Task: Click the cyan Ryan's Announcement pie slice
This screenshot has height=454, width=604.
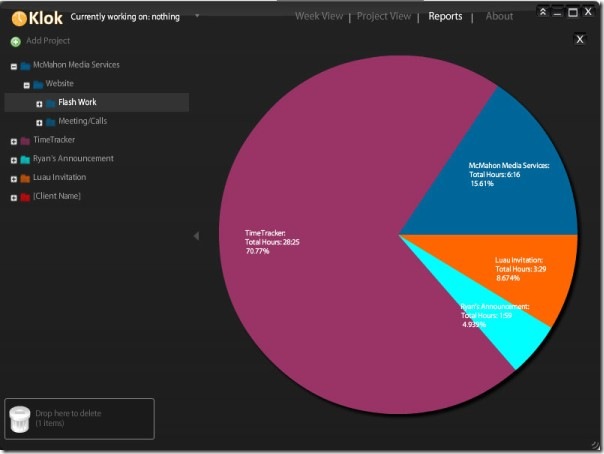Action: (518, 339)
